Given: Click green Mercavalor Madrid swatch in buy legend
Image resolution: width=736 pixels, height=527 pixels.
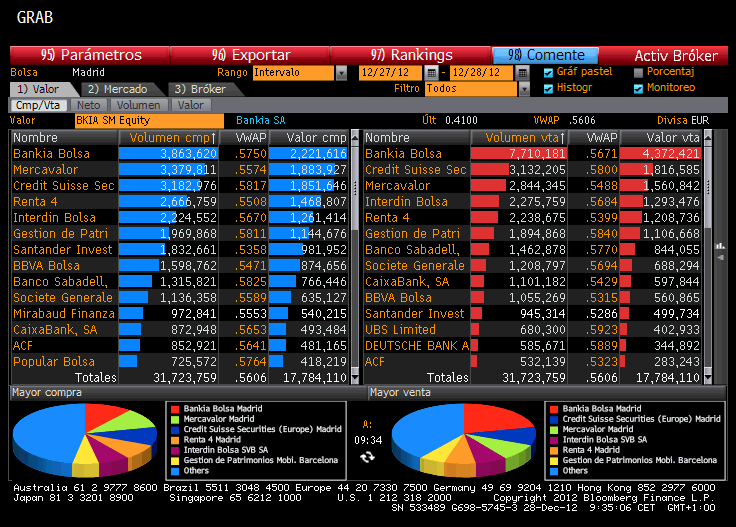Looking at the screenshot, I should (175, 420).
